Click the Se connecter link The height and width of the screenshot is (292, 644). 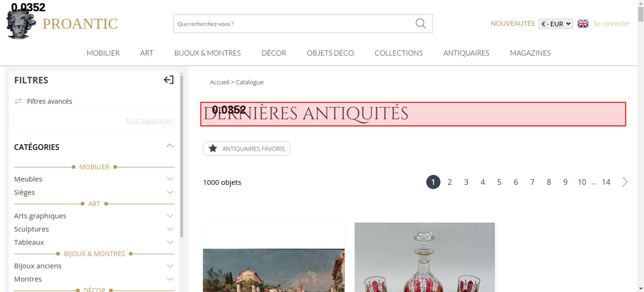[611, 24]
